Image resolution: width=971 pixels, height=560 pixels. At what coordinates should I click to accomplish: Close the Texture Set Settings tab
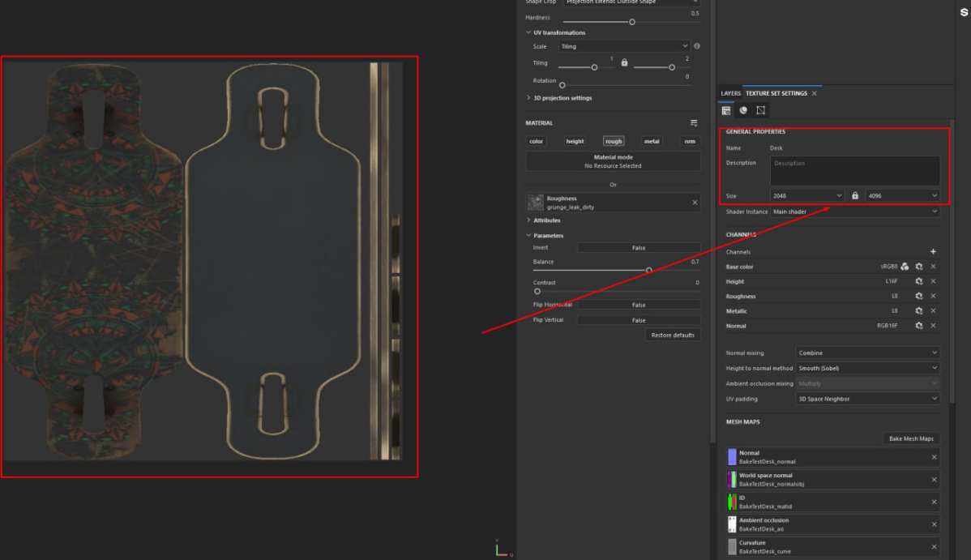click(x=815, y=93)
